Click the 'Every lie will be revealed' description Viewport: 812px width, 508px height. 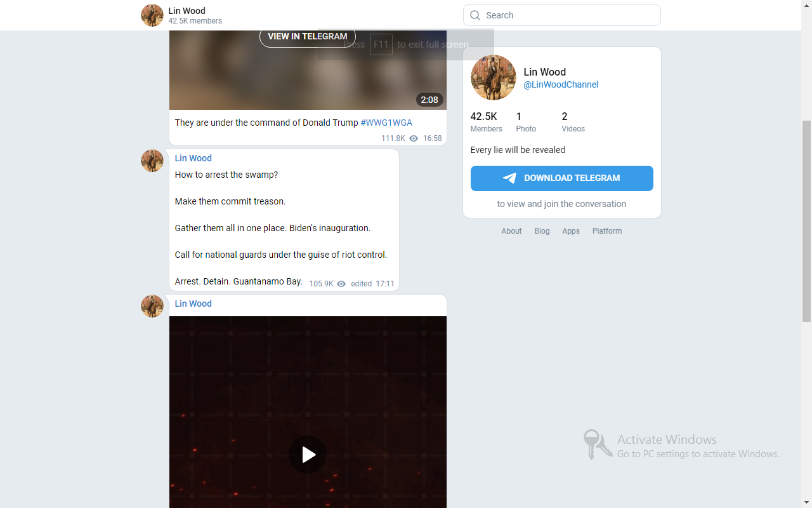coord(518,150)
